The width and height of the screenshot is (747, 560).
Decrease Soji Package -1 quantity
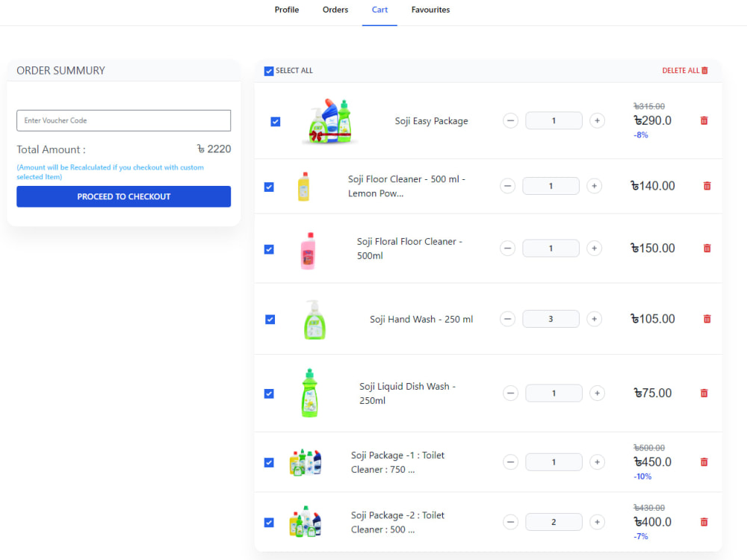coord(510,462)
